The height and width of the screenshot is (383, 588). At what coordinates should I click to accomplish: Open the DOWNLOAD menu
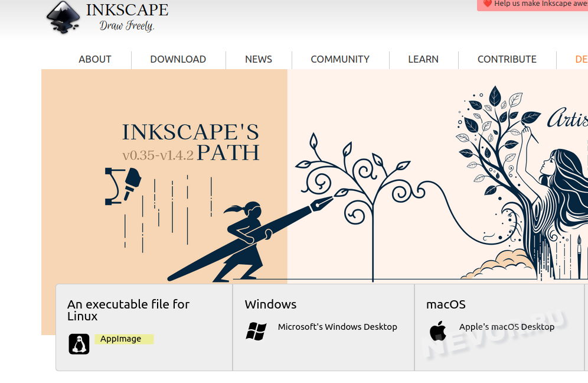coord(178,59)
